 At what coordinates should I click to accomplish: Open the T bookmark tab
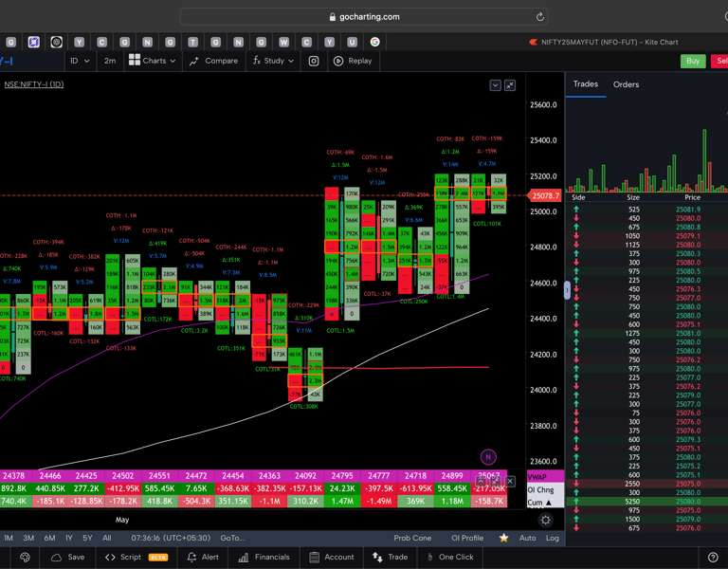[x=192, y=43]
